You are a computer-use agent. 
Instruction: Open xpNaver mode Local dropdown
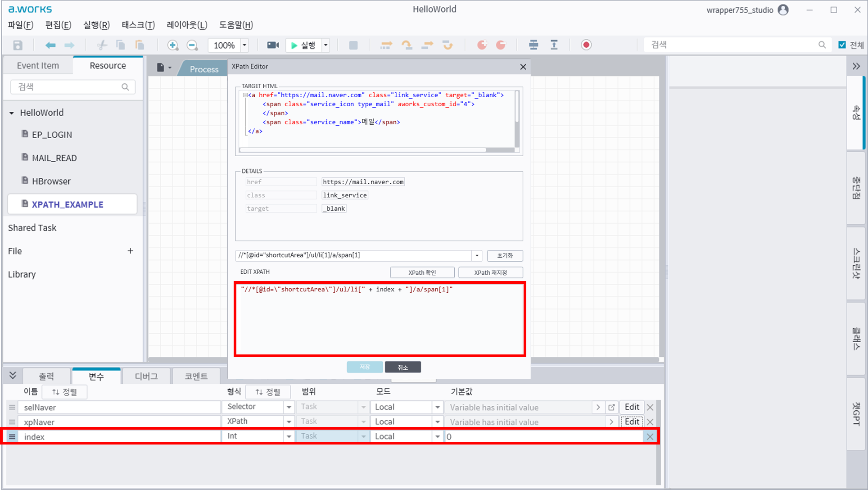pyautogui.click(x=437, y=422)
